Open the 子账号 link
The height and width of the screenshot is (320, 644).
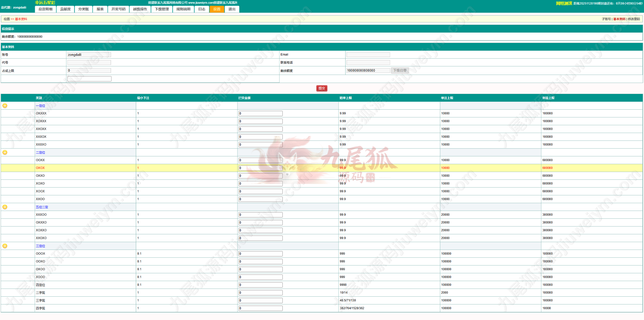tap(606, 19)
